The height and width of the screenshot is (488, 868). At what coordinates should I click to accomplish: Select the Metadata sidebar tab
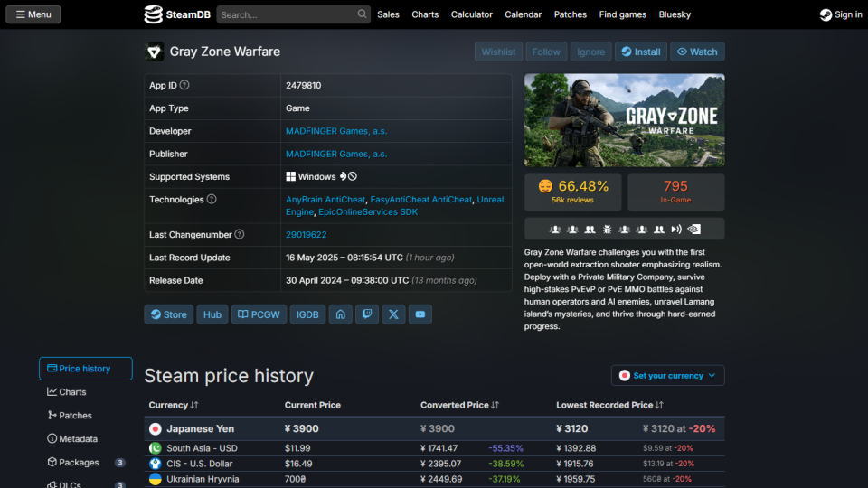pyautogui.click(x=86, y=439)
